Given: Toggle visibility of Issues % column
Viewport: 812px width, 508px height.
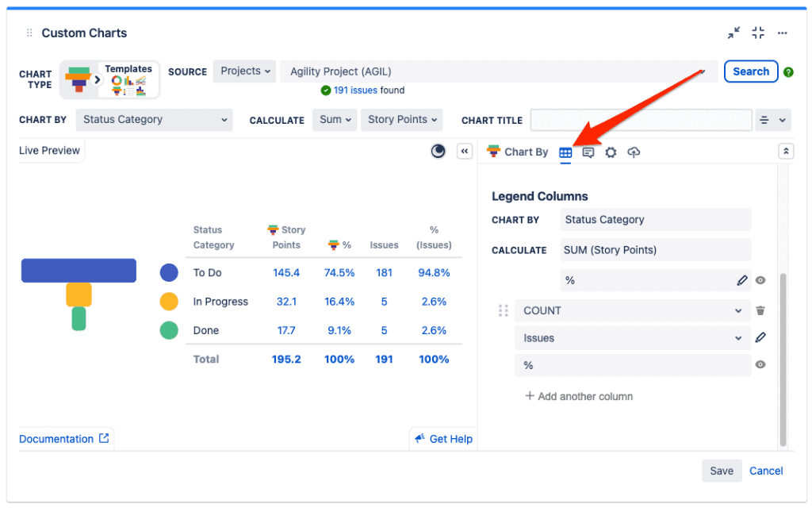Looking at the screenshot, I should tap(760, 365).
